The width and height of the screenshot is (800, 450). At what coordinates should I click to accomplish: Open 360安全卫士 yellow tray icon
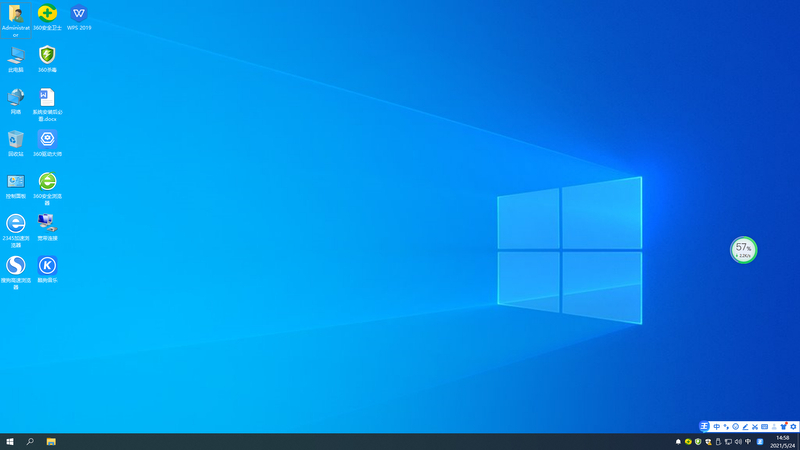tap(688, 442)
